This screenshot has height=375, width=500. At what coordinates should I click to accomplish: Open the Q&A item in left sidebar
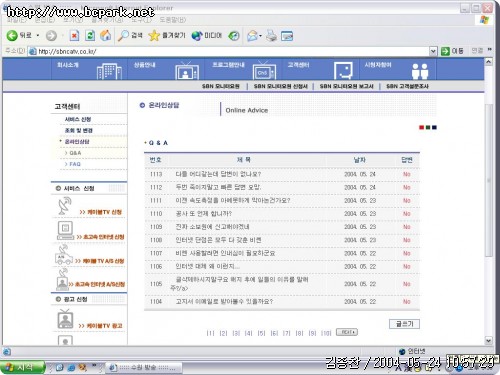(x=75, y=153)
